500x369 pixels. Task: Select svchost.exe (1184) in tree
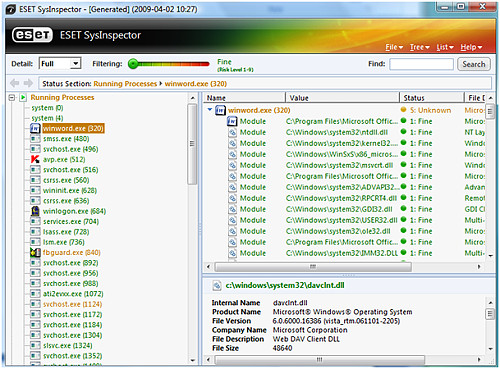point(72,325)
